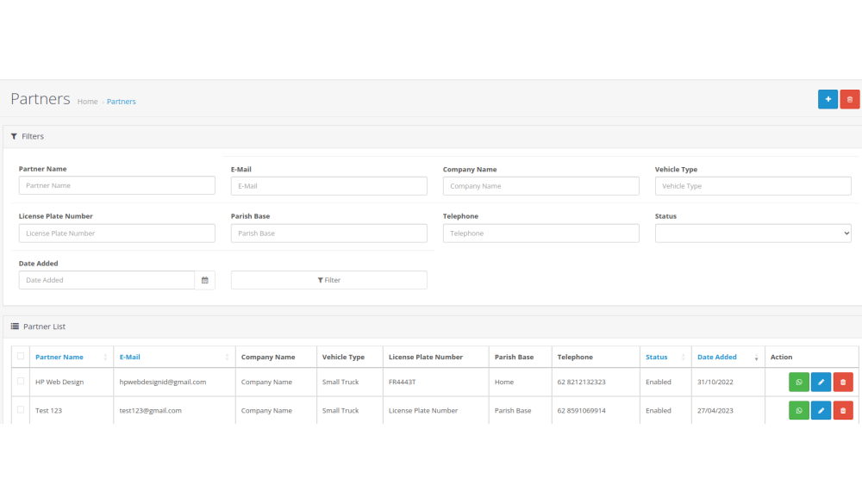Go to Home breadcrumb link

pyautogui.click(x=87, y=102)
